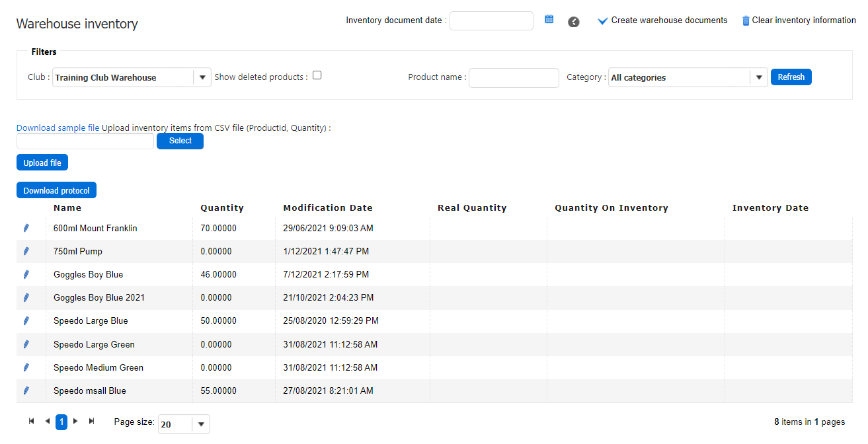Click the Download sample file link

58,128
